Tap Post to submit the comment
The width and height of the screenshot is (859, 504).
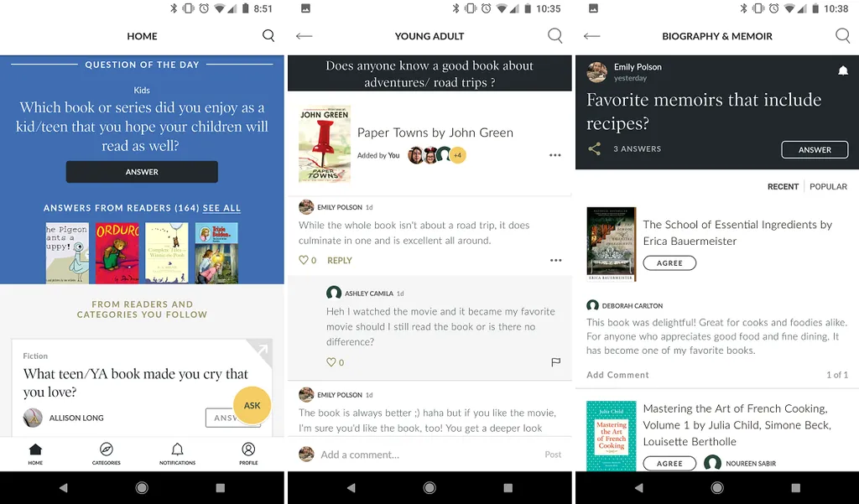pyautogui.click(x=553, y=455)
